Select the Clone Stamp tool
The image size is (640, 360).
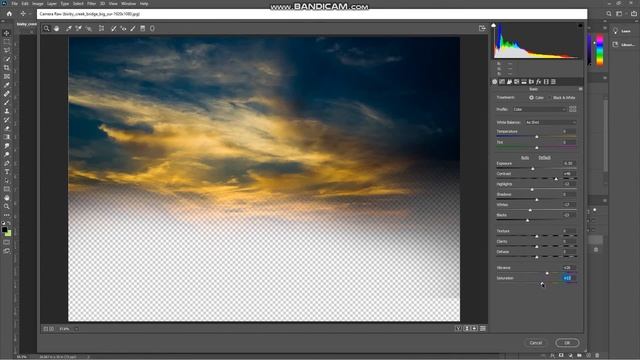[x=7, y=111]
